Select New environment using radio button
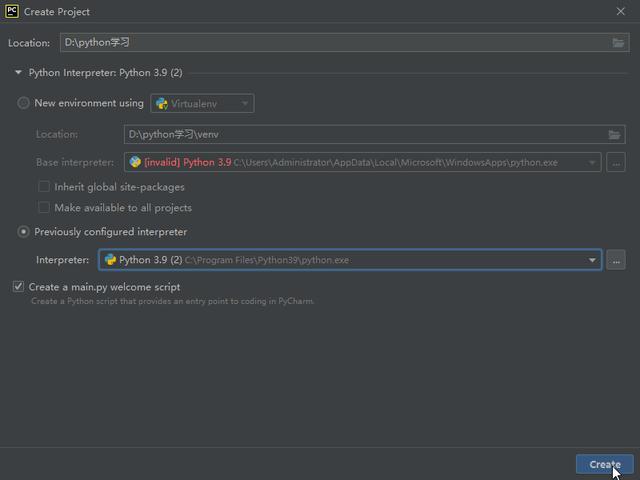 tap(24, 103)
